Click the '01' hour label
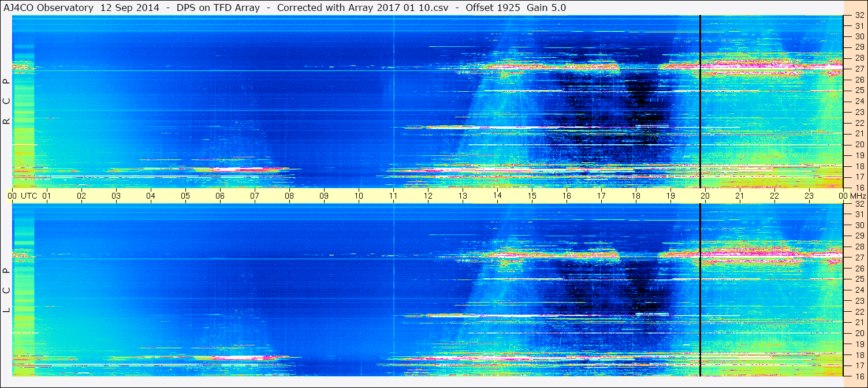Screen dimensions: 868x388 pos(47,196)
